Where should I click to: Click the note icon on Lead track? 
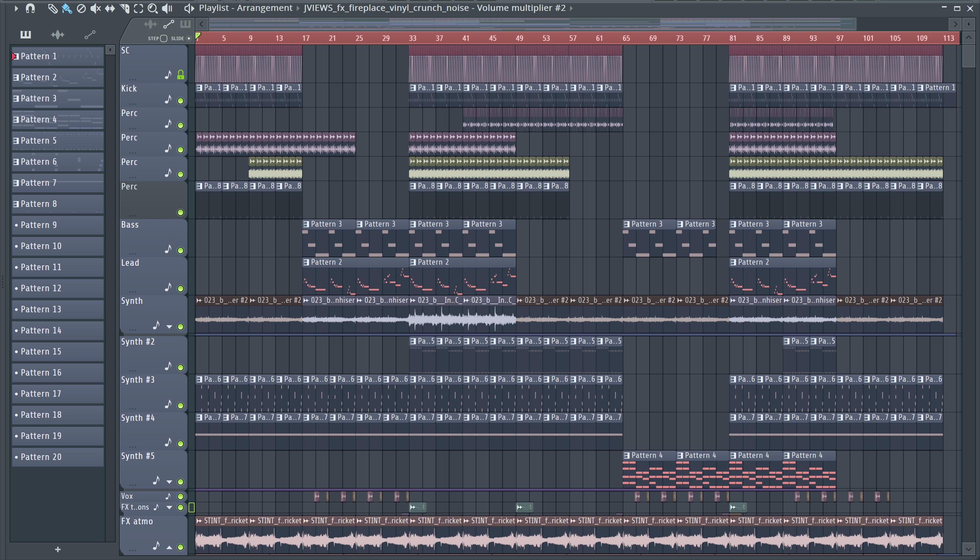[168, 287]
